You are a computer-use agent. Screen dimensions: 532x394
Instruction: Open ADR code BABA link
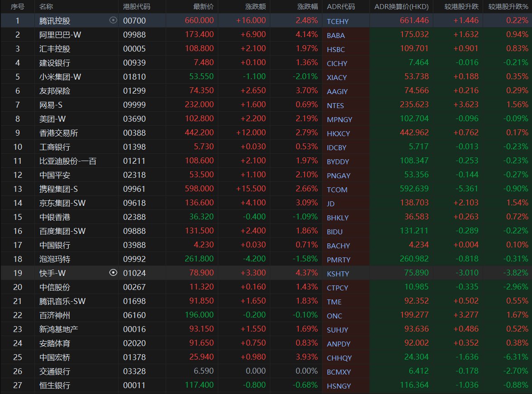pyautogui.click(x=335, y=35)
